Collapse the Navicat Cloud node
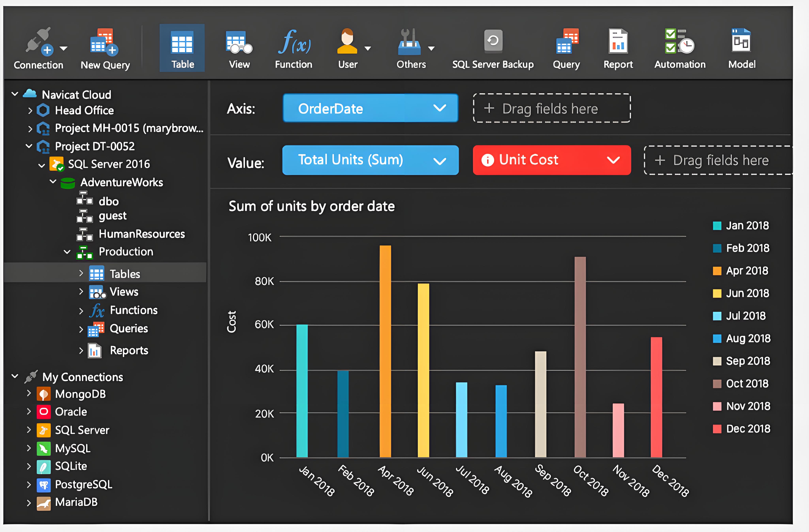 tap(15, 94)
